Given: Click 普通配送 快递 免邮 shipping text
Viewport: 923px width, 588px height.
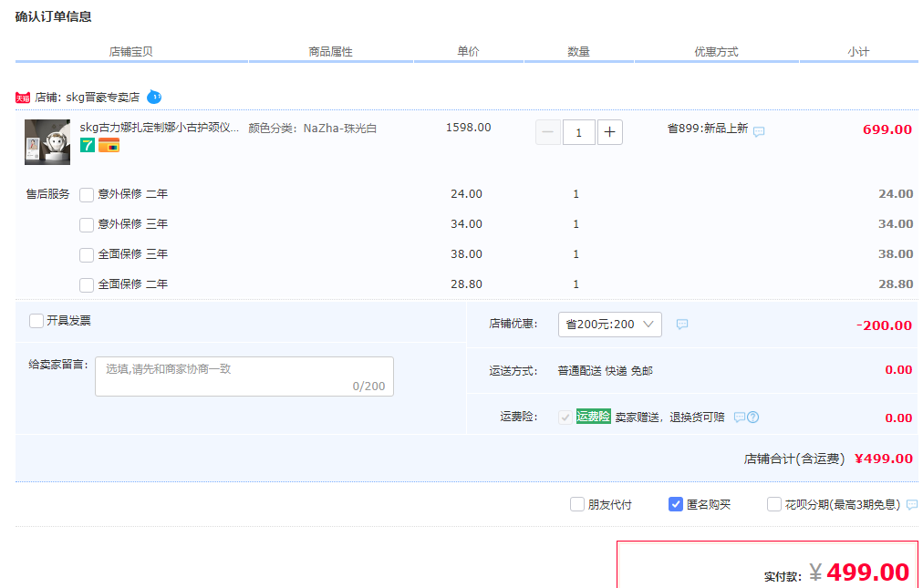Looking at the screenshot, I should coord(605,371).
